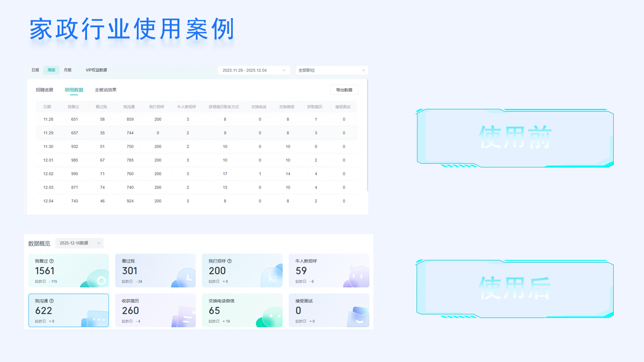Screen dimensions: 644x362
Task: Click the 交换电话 column header
Action: (x=259, y=107)
